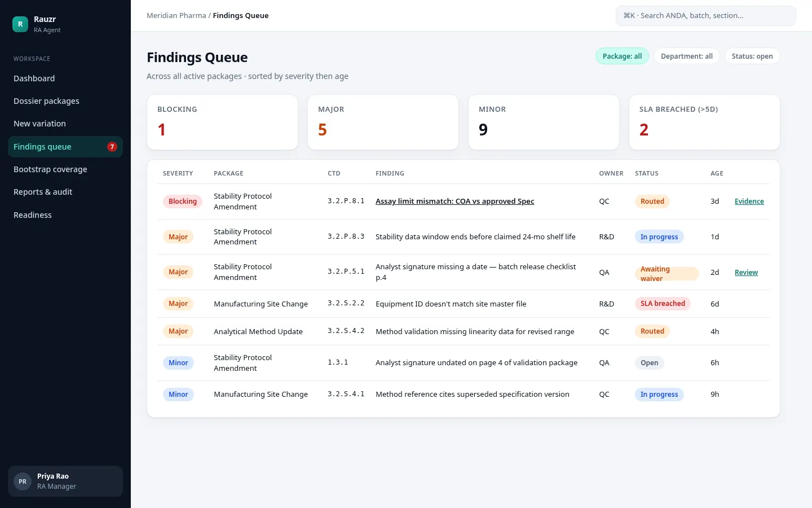Viewport: 812px width, 508px height.
Task: Select Method reference cites superseded finding
Action: click(x=464, y=395)
